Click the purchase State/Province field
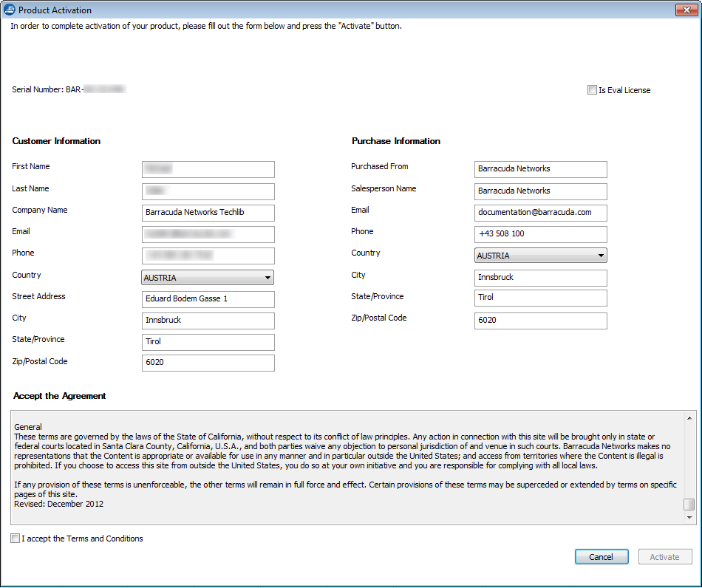Image resolution: width=702 pixels, height=588 pixels. click(x=541, y=298)
